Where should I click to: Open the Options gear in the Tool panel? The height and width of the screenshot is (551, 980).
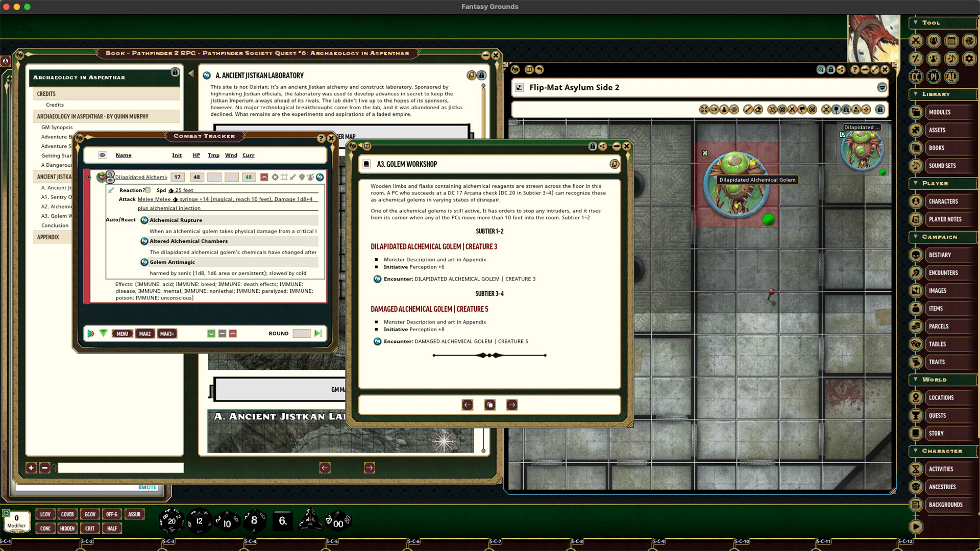tap(969, 59)
